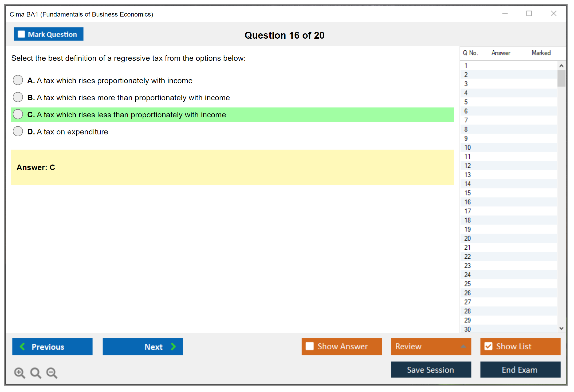Click the zoom out magnifier icon
Screen dimensions: 574x392
52,373
